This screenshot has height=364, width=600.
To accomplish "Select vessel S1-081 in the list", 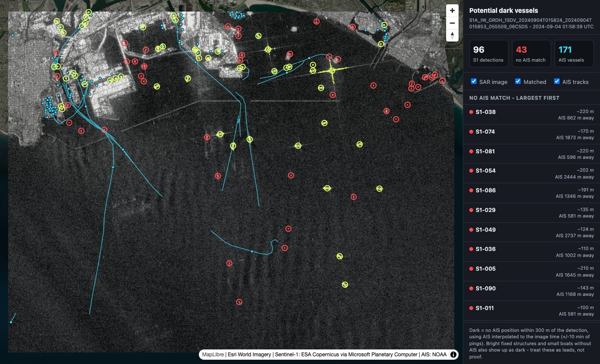I will coord(531,154).
